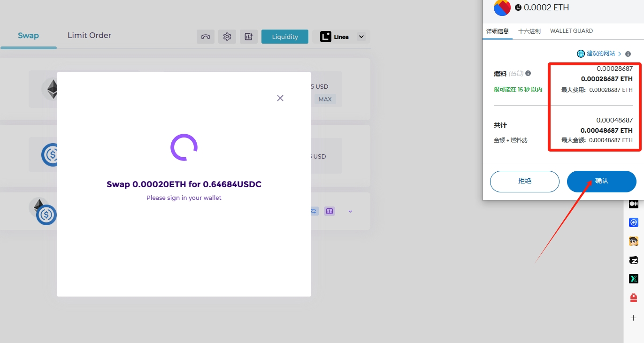This screenshot has height=343, width=644.
Task: Click the 确认 confirm button
Action: click(601, 181)
